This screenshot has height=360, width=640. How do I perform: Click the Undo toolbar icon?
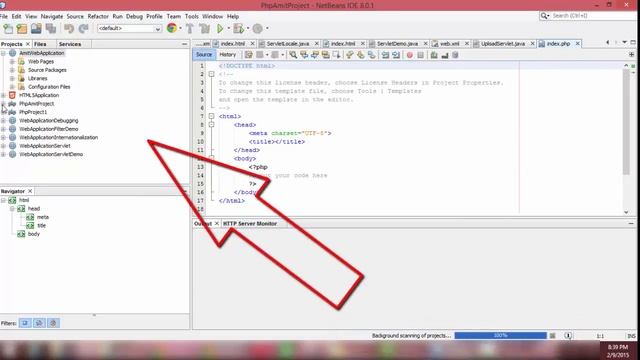coord(69,29)
